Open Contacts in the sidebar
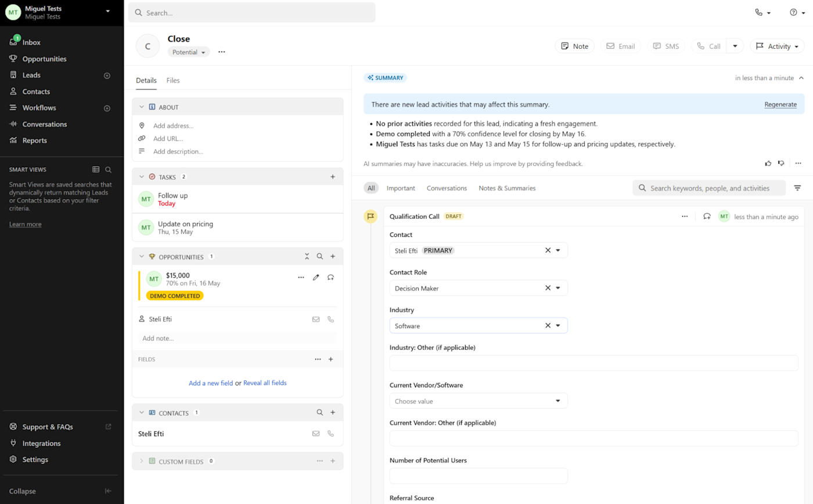 36,91
